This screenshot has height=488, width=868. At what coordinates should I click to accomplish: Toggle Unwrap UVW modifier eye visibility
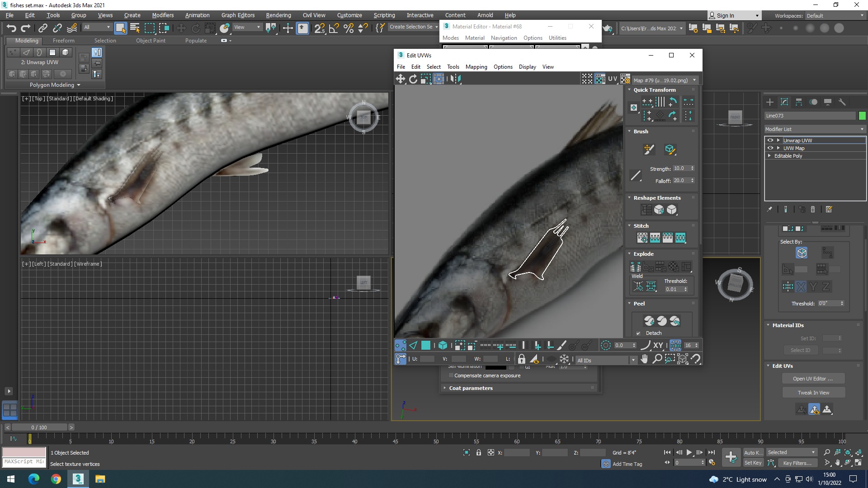pos(770,141)
